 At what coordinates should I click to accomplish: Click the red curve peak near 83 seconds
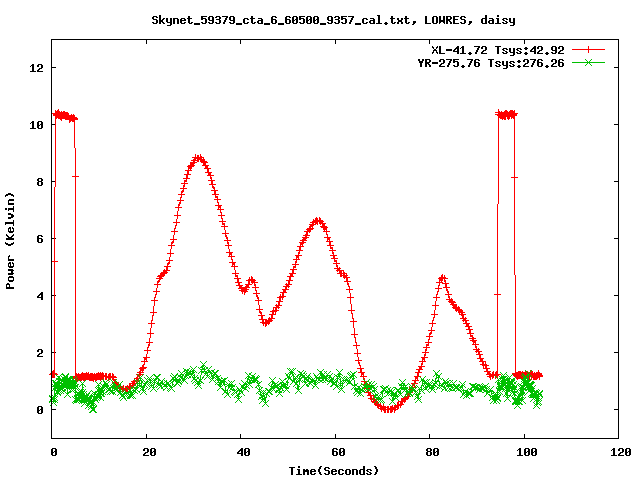point(442,278)
